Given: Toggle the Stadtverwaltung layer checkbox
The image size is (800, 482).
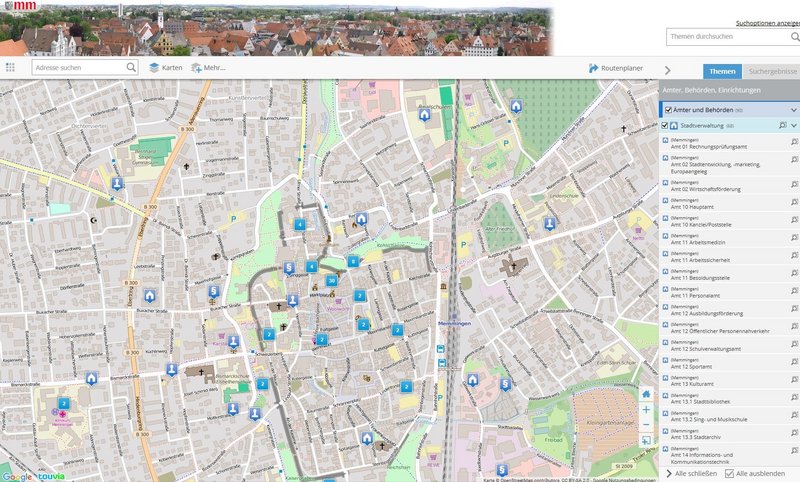Looking at the screenshot, I should tap(665, 126).
